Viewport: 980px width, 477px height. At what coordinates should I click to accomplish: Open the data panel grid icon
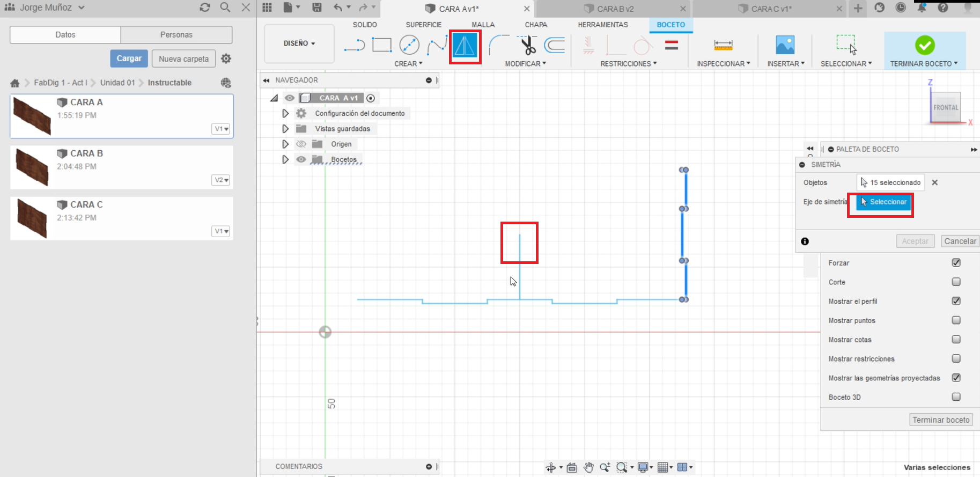point(267,8)
